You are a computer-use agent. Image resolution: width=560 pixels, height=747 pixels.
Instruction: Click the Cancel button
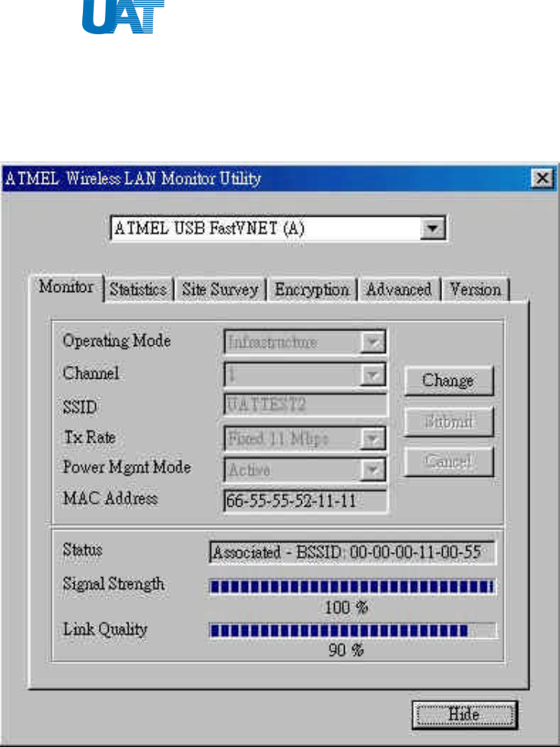coord(448,462)
